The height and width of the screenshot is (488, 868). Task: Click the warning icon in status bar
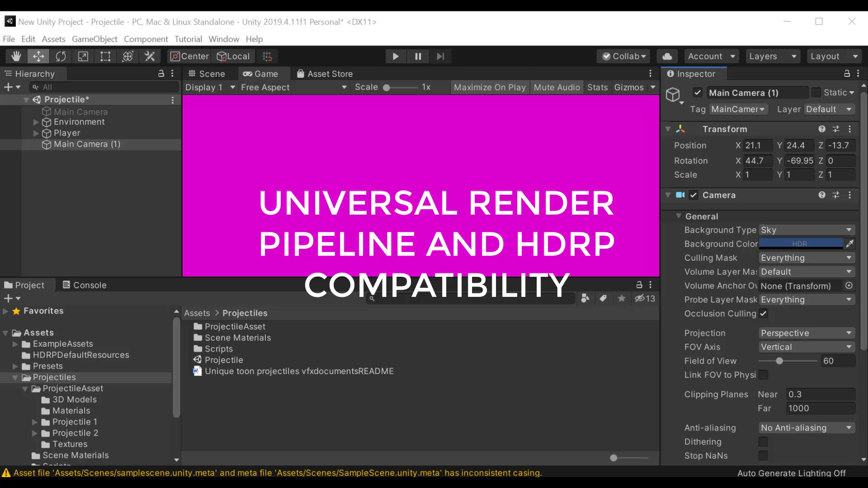click(6, 473)
